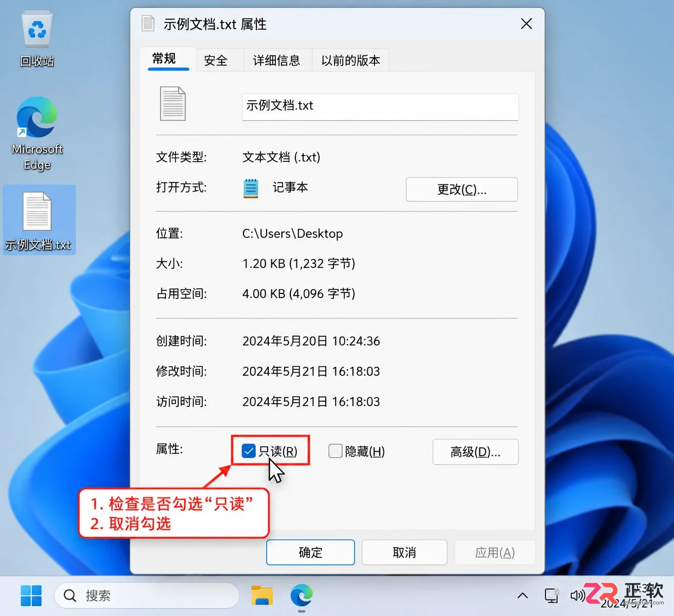
Task: Open Microsoft Edge from the taskbar
Action: (x=302, y=595)
